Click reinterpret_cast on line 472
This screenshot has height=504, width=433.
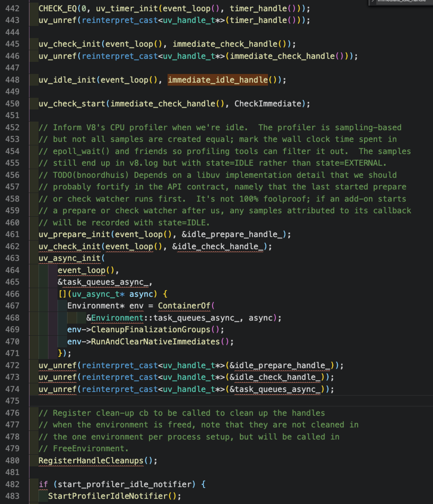120,365
